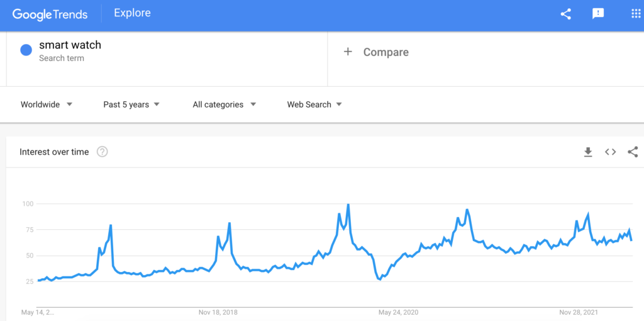This screenshot has width=644, height=321.
Task: Click the plus icon beside Compare
Action: (348, 52)
